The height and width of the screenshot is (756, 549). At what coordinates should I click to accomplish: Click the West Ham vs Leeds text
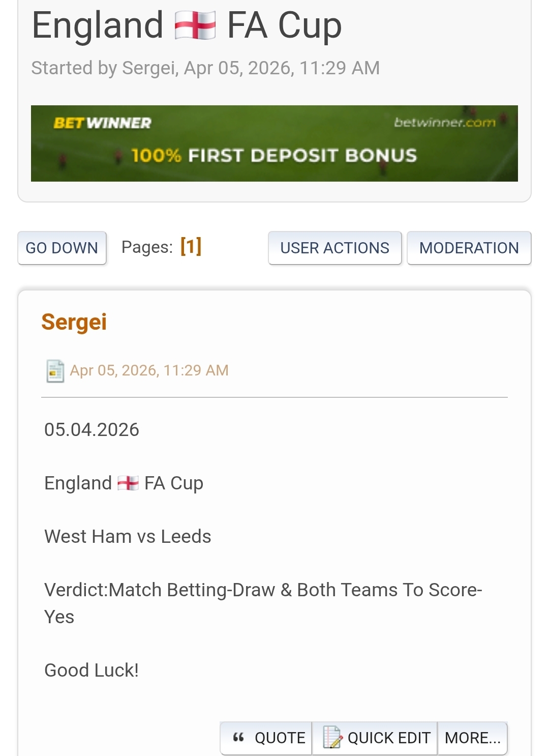click(128, 536)
